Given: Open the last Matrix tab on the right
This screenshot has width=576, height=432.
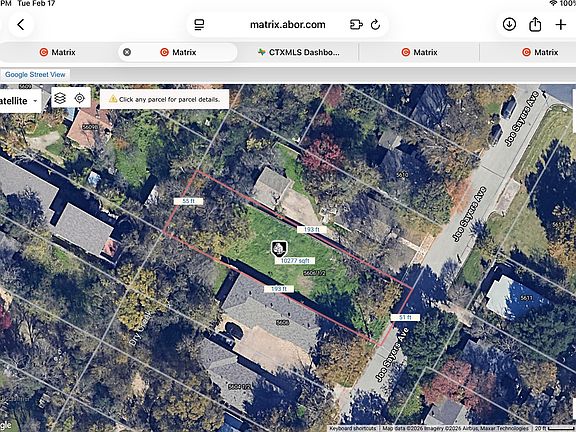Looking at the screenshot, I should coord(540,52).
